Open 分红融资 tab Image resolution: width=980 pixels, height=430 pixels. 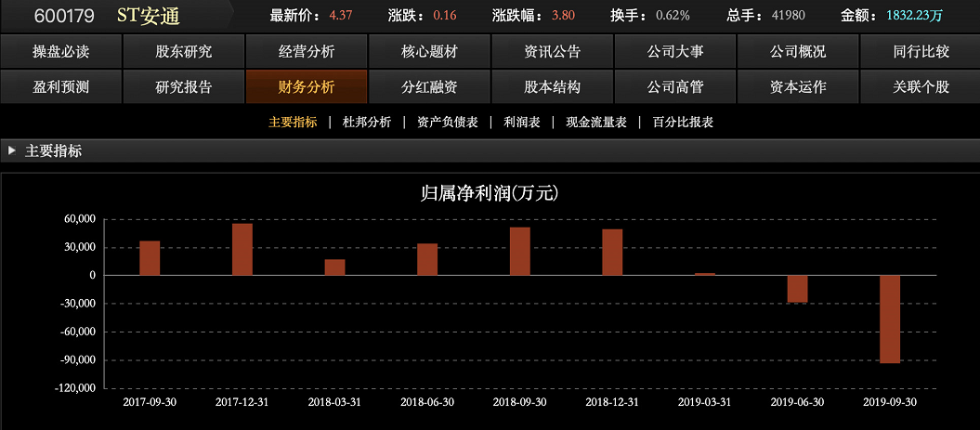[x=429, y=87]
